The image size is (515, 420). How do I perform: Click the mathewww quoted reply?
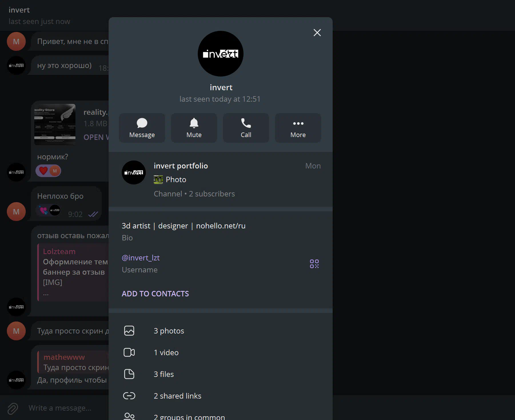point(73,362)
